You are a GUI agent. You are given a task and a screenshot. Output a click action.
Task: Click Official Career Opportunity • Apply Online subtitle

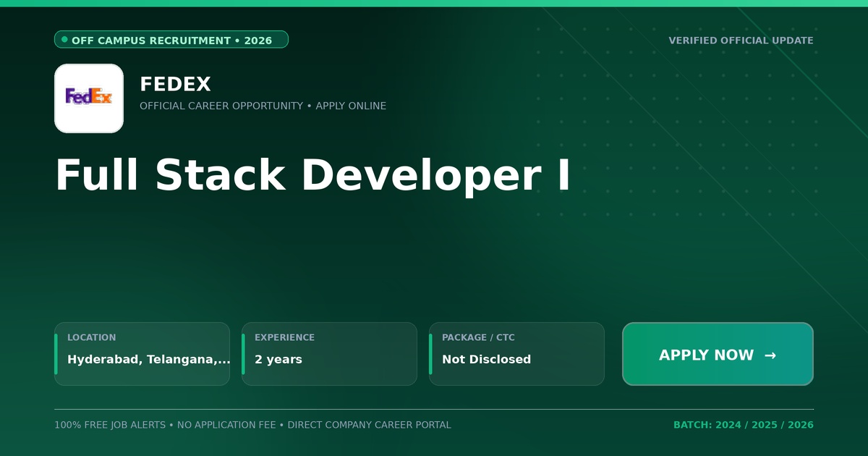coord(263,106)
